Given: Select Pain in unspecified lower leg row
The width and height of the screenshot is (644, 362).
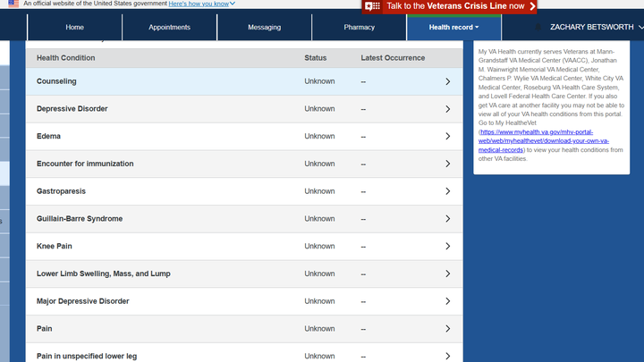Looking at the screenshot, I should (87, 356).
